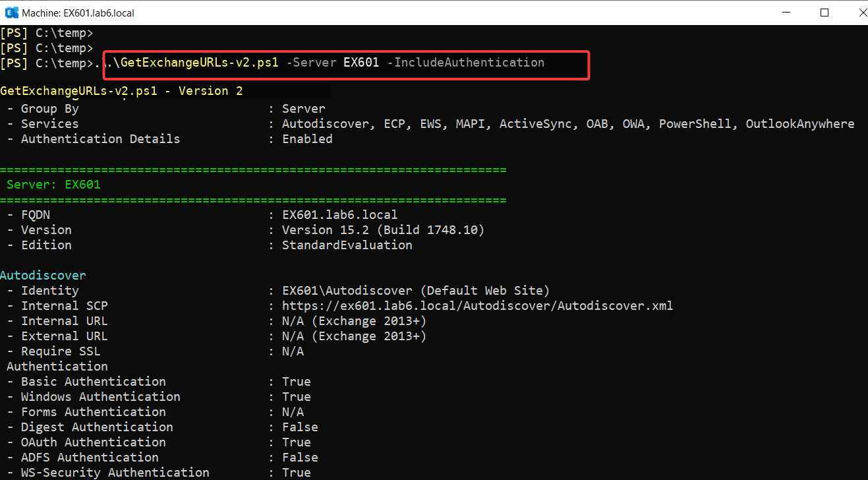Maximize the EX601.lab6.local window
Screen dimensions: 868x480
click(825, 13)
